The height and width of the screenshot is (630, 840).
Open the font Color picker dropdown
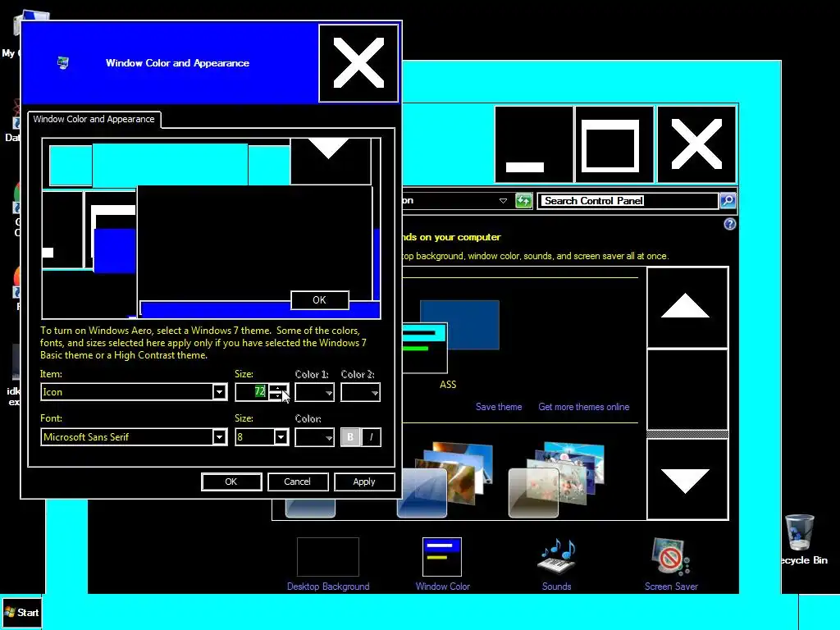pyautogui.click(x=314, y=437)
